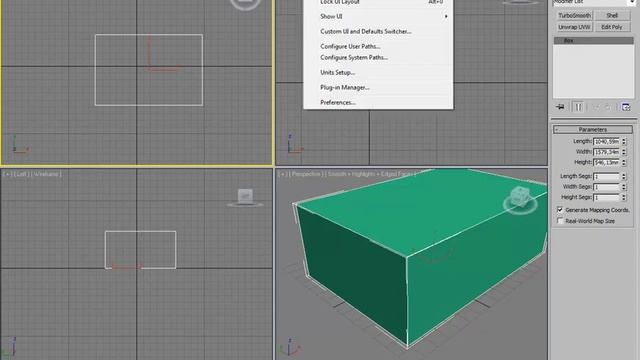The height and width of the screenshot is (360, 640).
Task: Click the Width value field
Action: pos(607,152)
